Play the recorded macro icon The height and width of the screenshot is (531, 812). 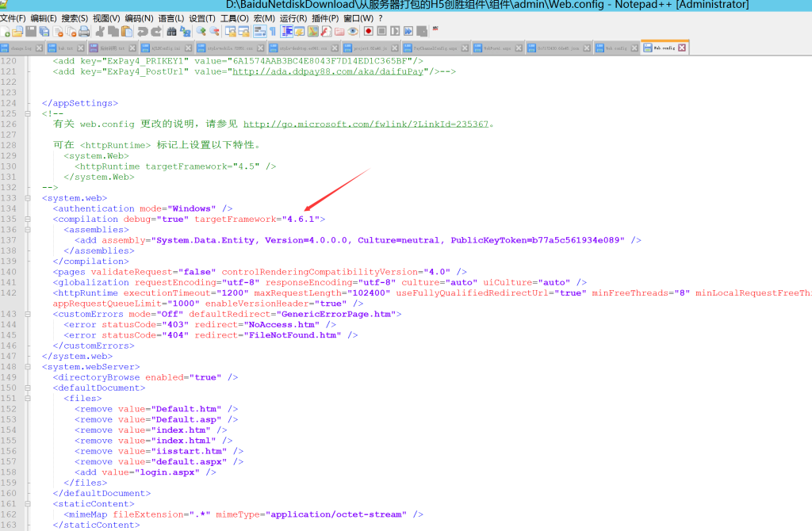pyautogui.click(x=396, y=31)
